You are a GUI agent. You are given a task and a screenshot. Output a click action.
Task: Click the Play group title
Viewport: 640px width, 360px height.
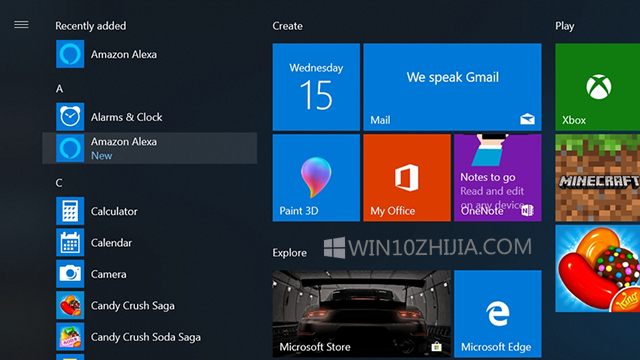pos(564,26)
